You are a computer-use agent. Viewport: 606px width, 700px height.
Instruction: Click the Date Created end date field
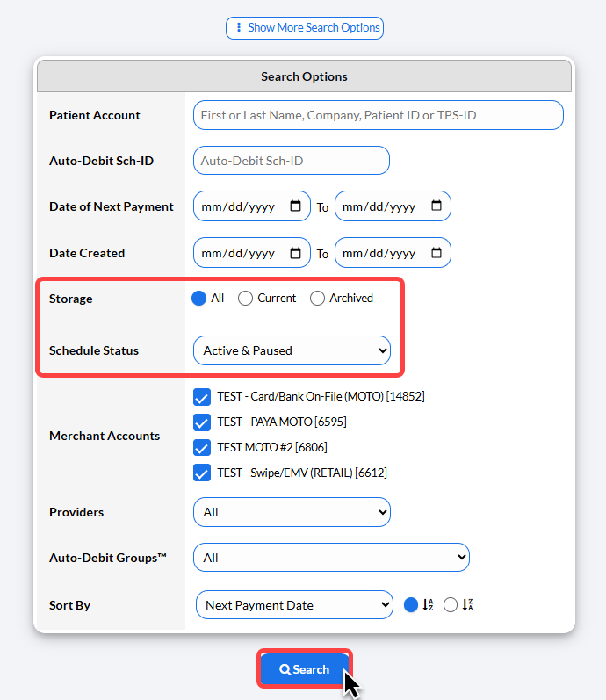393,253
